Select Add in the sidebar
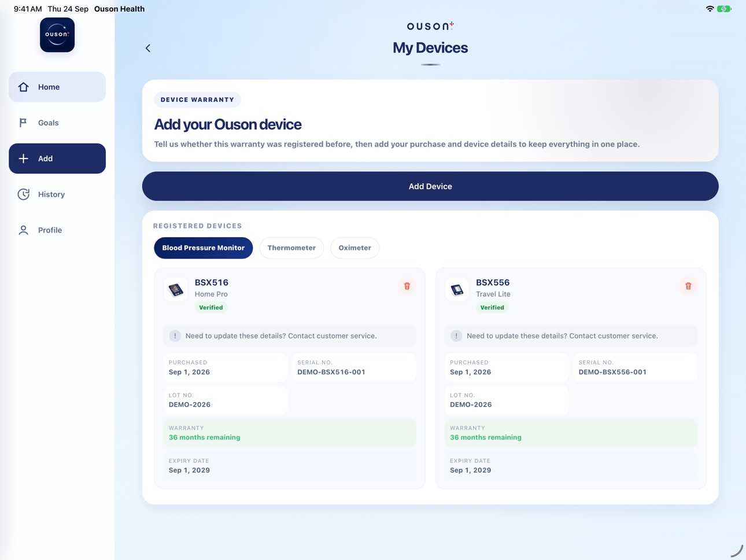 [x=57, y=159]
